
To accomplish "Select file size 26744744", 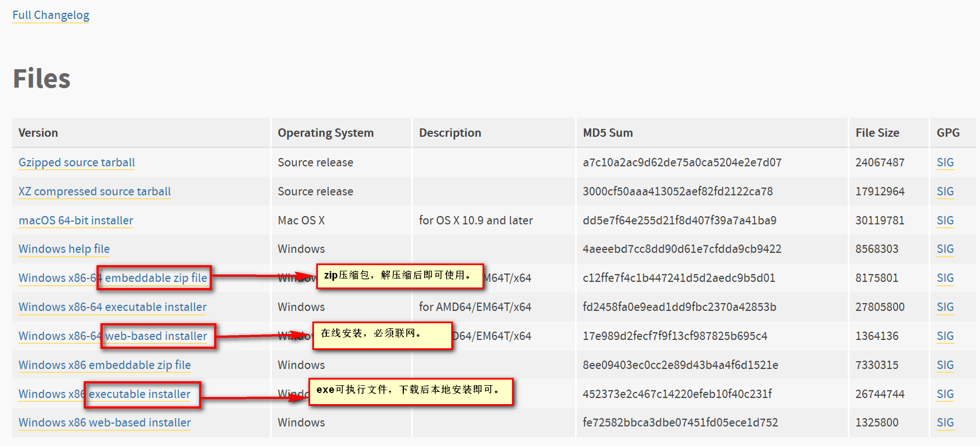I will [880, 394].
